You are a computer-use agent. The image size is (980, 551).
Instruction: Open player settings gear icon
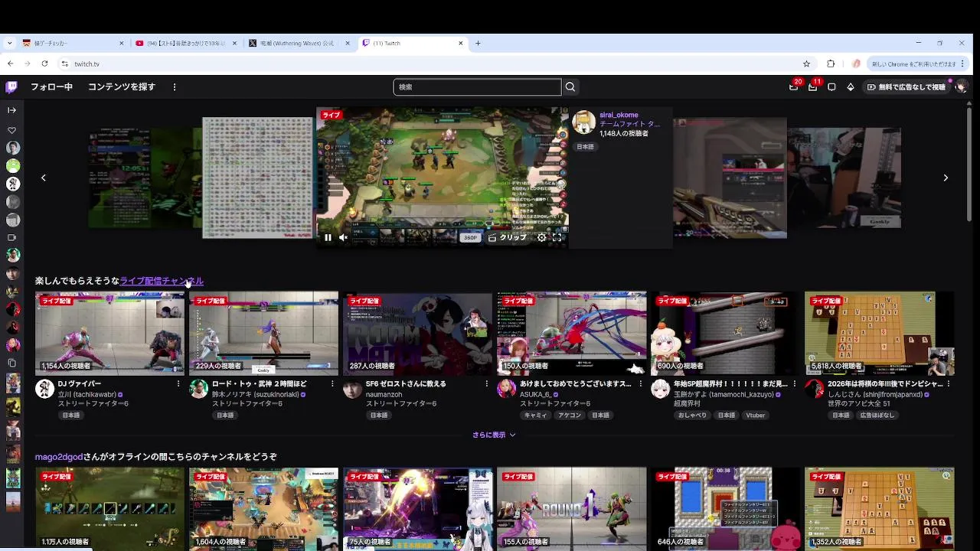(x=541, y=237)
